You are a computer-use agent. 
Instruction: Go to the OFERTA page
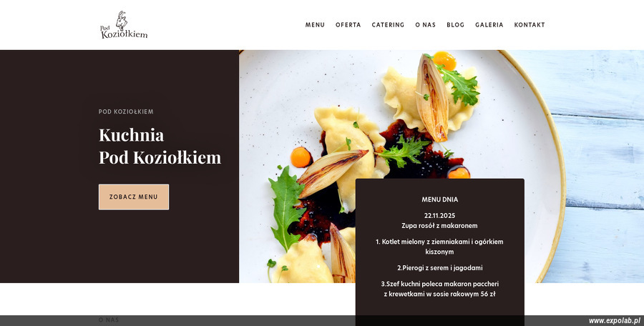348,25
